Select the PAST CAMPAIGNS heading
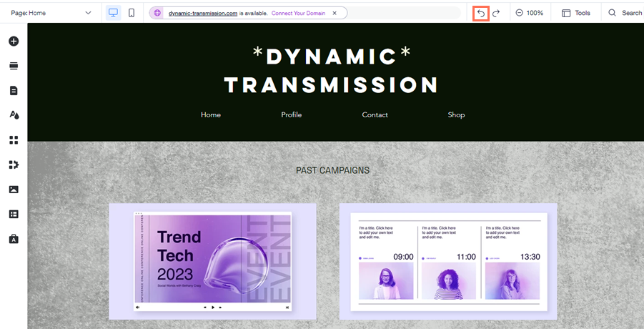 332,170
